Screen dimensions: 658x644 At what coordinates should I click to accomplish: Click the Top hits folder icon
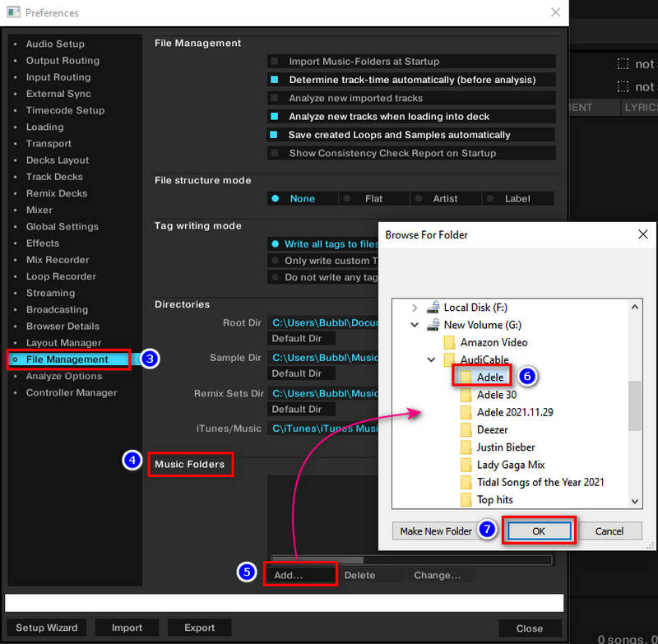point(466,500)
